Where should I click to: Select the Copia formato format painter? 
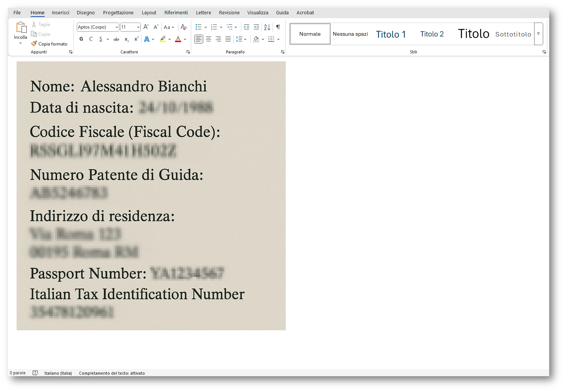click(x=49, y=44)
